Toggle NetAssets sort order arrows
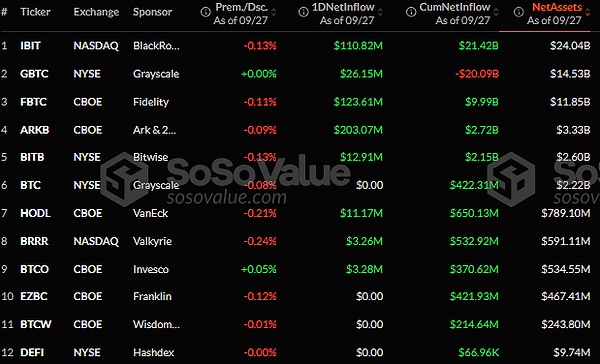The image size is (600, 364). (x=588, y=13)
